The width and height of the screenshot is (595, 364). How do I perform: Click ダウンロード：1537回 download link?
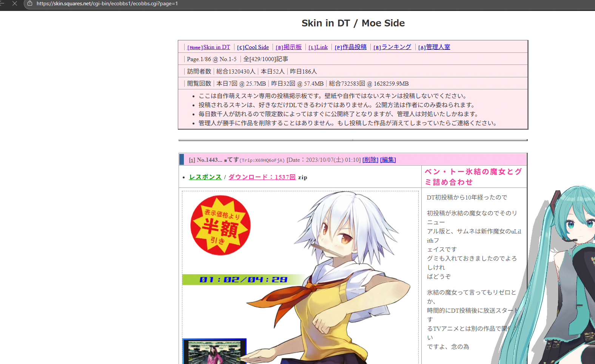pyautogui.click(x=262, y=177)
